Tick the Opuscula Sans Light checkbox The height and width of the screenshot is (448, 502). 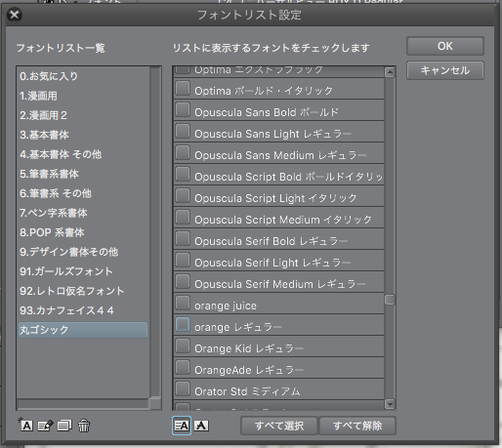[183, 131]
